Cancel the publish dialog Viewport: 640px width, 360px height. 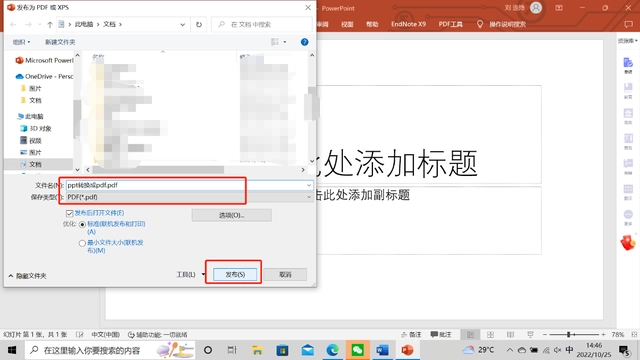tap(285, 275)
